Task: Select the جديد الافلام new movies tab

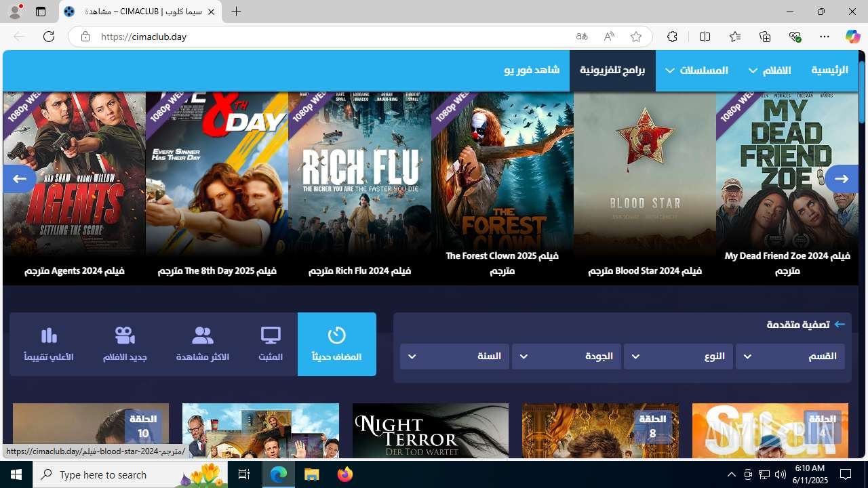Action: tap(125, 344)
